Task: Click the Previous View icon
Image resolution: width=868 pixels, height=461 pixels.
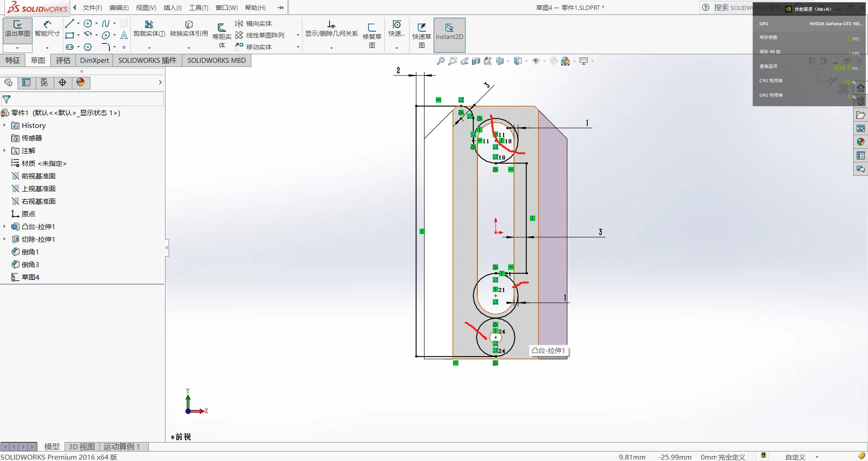Action: point(464,61)
